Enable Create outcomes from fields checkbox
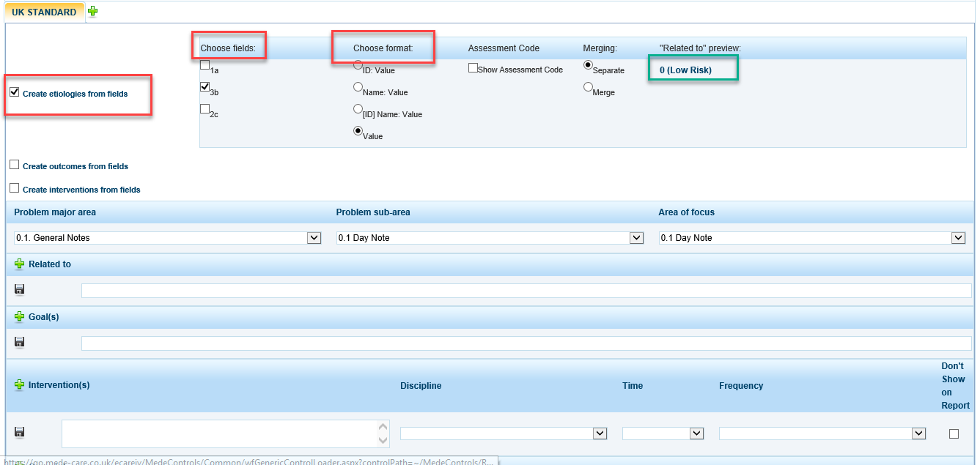This screenshot has height=465, width=980. tap(15, 165)
